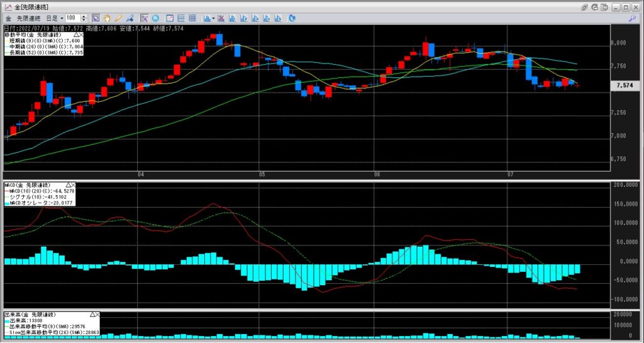Select the arrow pointer cursor tool

[x=96, y=18]
